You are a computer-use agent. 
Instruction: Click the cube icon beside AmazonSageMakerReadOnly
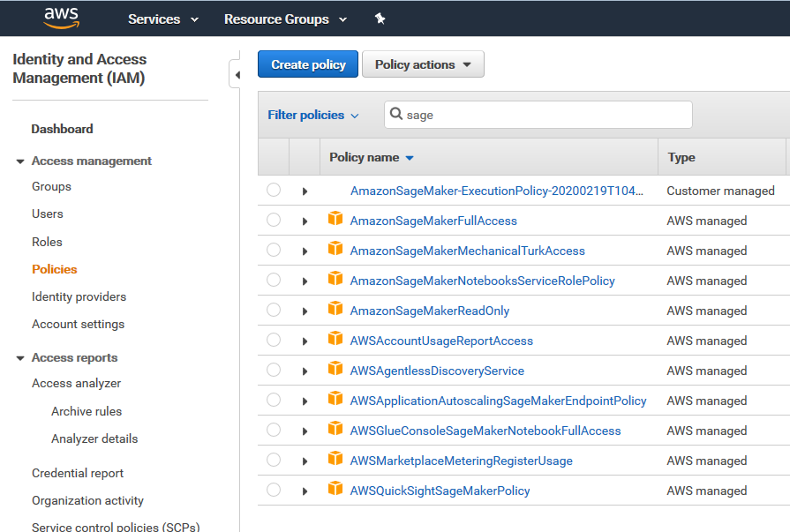[335, 310]
